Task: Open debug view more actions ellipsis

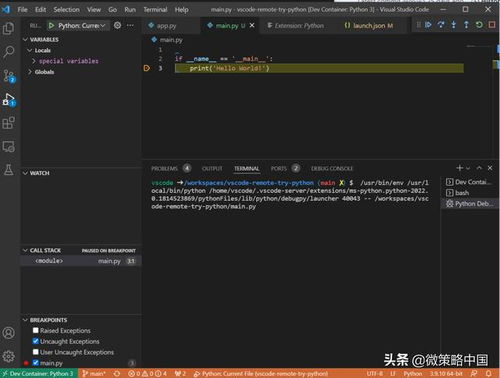Action: (130, 25)
